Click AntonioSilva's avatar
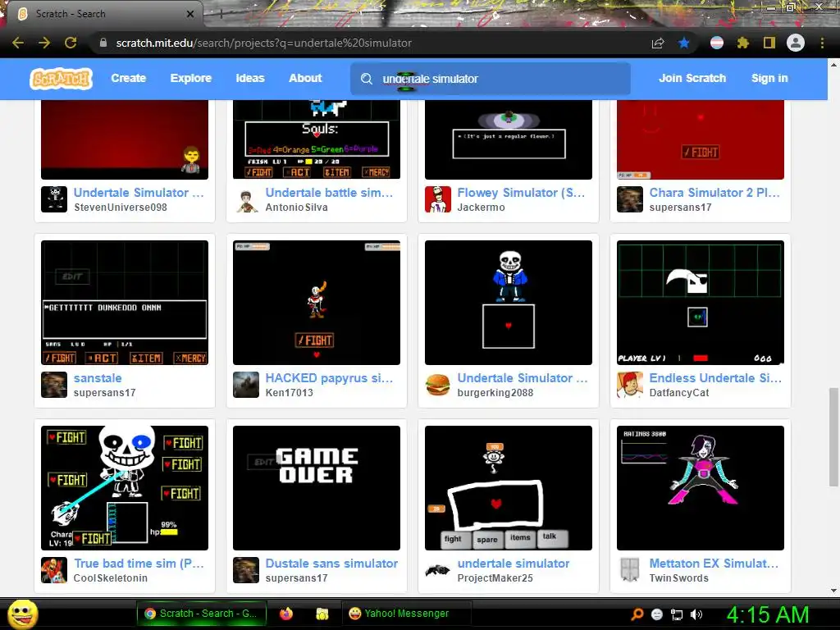 pos(246,199)
